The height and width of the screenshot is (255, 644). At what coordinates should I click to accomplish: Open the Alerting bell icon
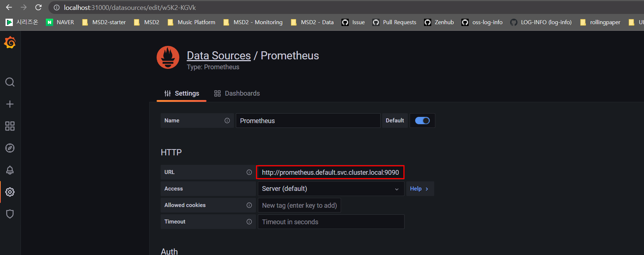10,170
